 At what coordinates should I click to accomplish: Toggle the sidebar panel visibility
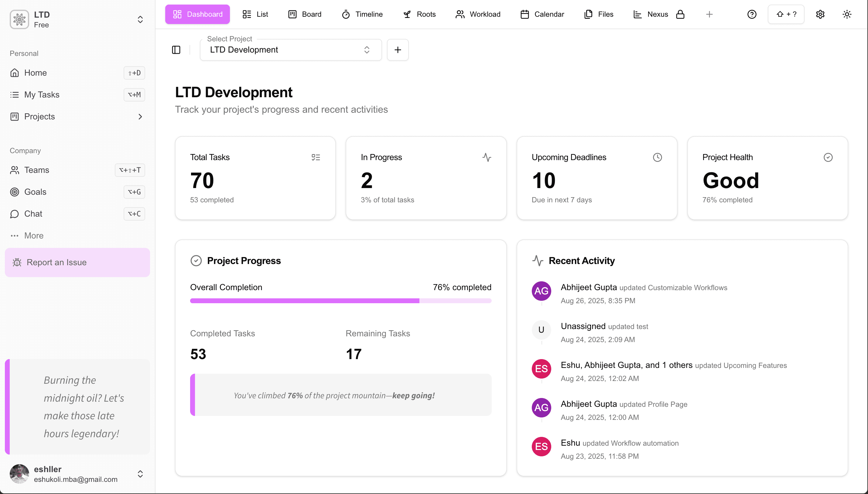[176, 50]
